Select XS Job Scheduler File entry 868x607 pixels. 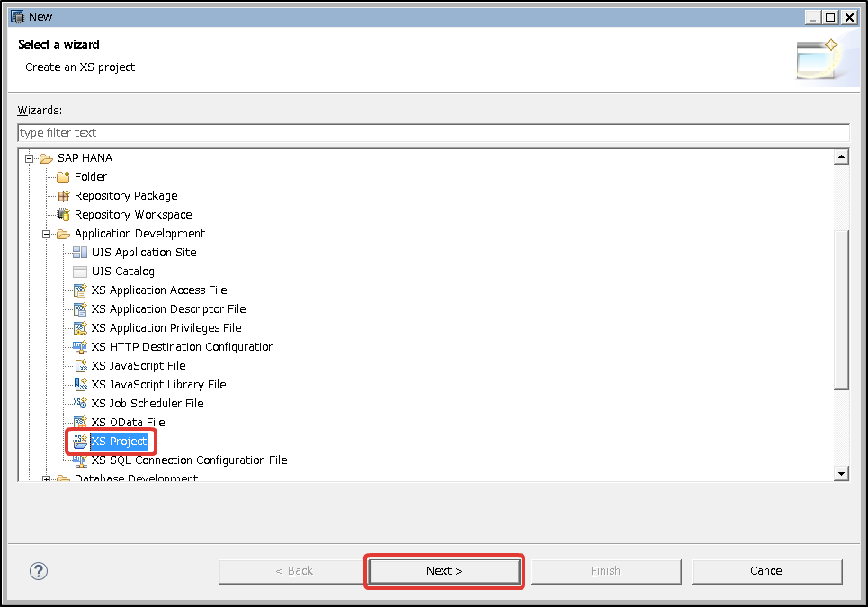(x=148, y=404)
